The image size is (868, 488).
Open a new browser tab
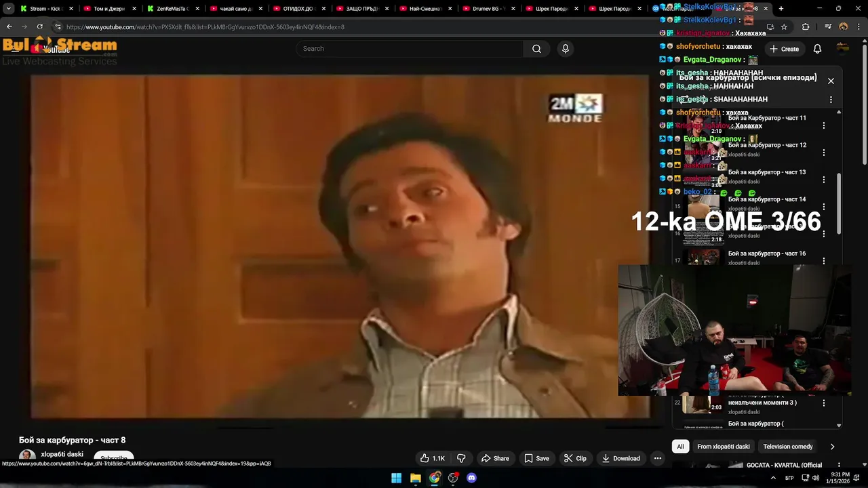(781, 9)
